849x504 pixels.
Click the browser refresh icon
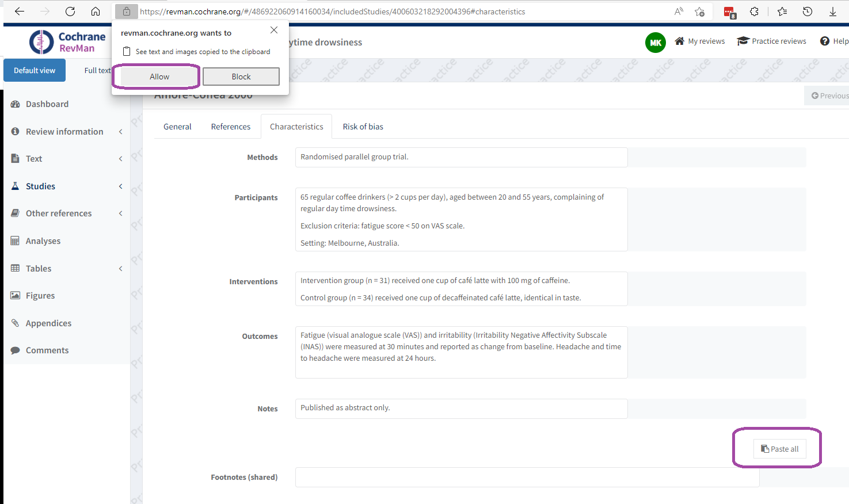[x=70, y=12]
